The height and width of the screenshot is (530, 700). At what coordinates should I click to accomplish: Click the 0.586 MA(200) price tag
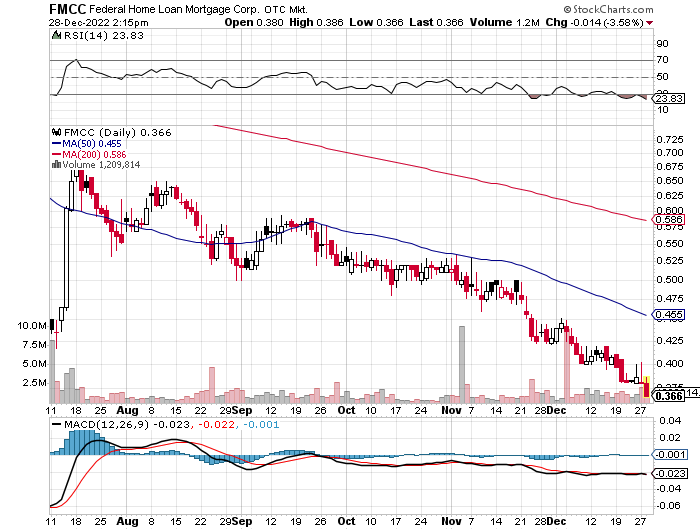(x=668, y=219)
